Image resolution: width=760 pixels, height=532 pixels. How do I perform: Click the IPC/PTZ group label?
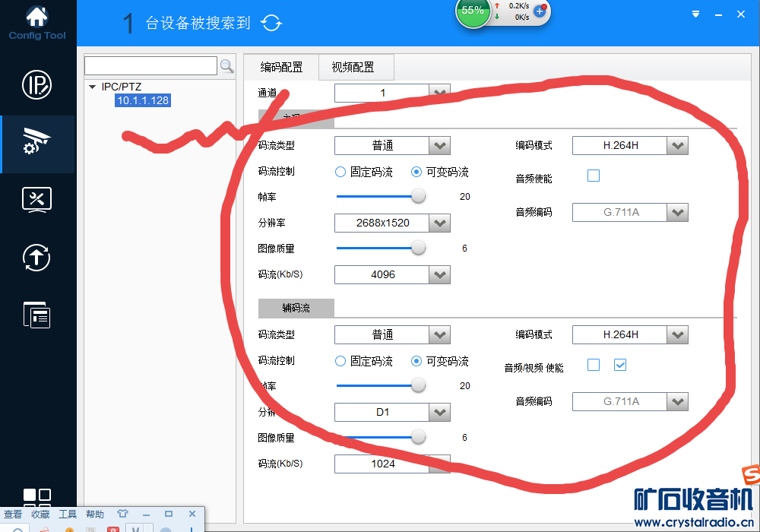(x=121, y=87)
